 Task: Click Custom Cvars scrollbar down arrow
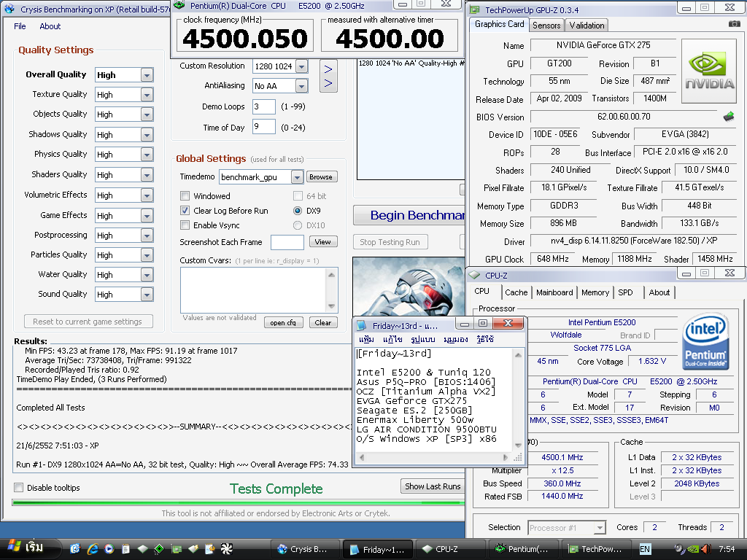point(332,306)
